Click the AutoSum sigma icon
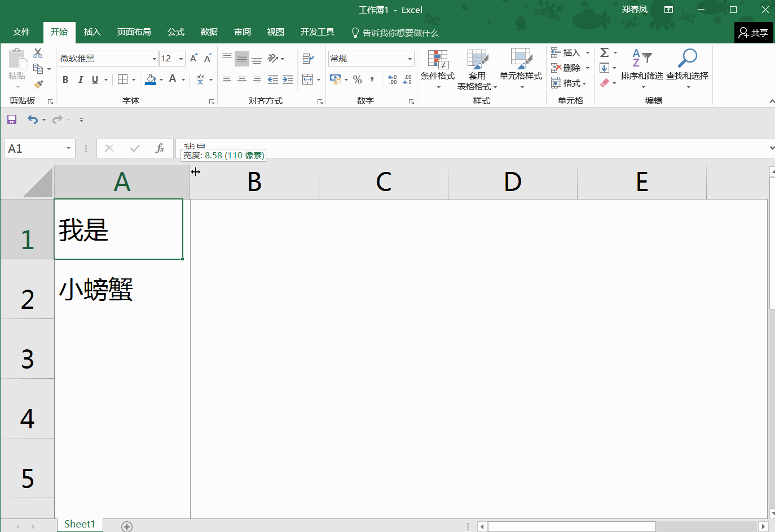775x532 pixels. click(604, 53)
